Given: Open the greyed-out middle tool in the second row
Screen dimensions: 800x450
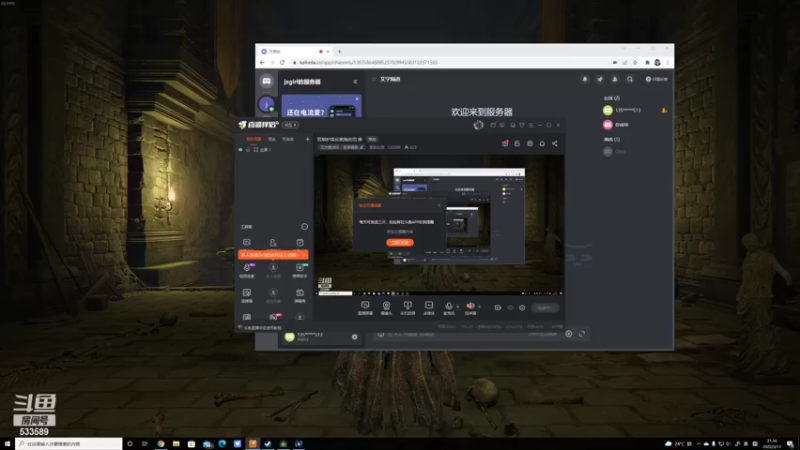Looking at the screenshot, I should tap(273, 270).
